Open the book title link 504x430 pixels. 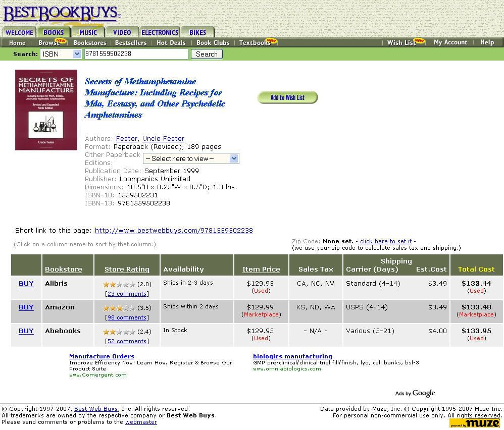coord(155,98)
